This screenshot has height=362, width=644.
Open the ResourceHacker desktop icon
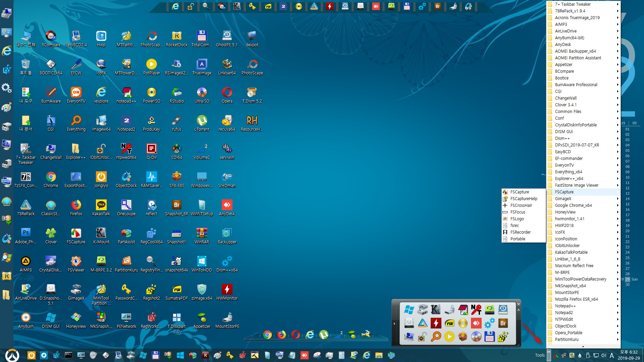(x=252, y=123)
